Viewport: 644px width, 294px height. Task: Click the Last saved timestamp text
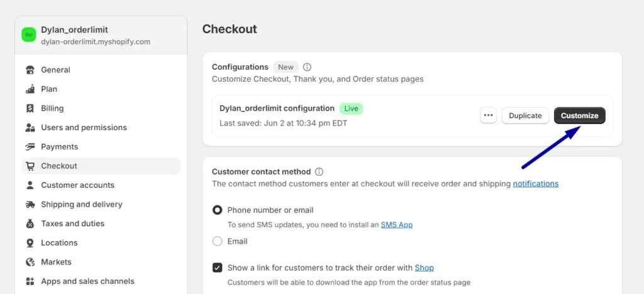(x=284, y=123)
